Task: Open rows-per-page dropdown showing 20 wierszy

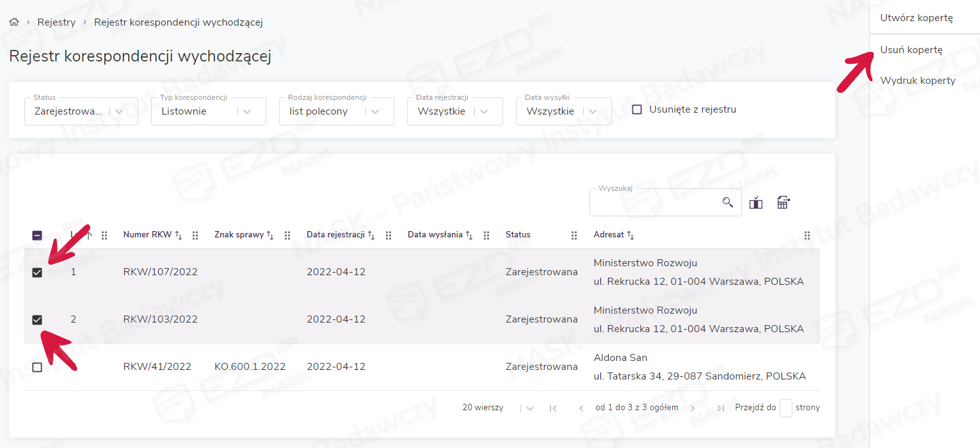Action: (x=529, y=408)
